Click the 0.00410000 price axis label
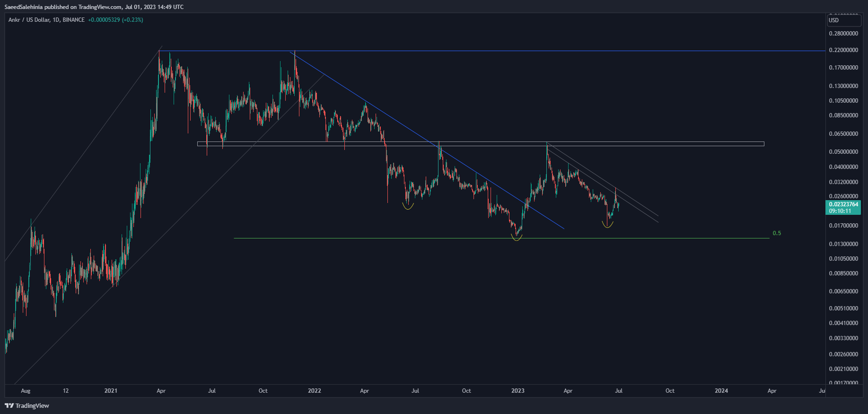 (843, 323)
